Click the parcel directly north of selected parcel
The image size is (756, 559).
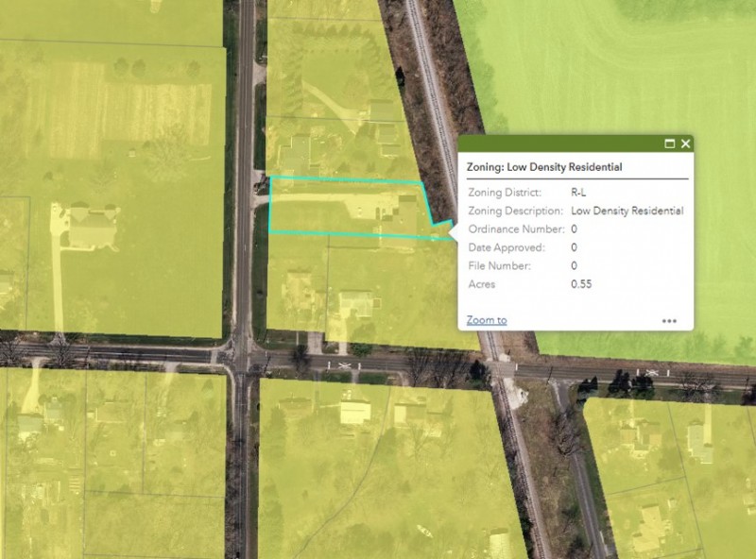(x=331, y=142)
